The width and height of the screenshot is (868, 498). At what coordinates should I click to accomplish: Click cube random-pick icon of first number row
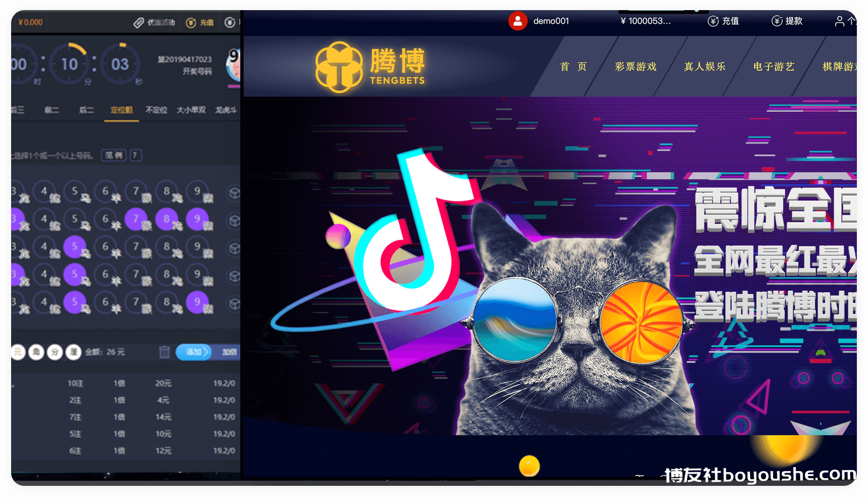(234, 193)
